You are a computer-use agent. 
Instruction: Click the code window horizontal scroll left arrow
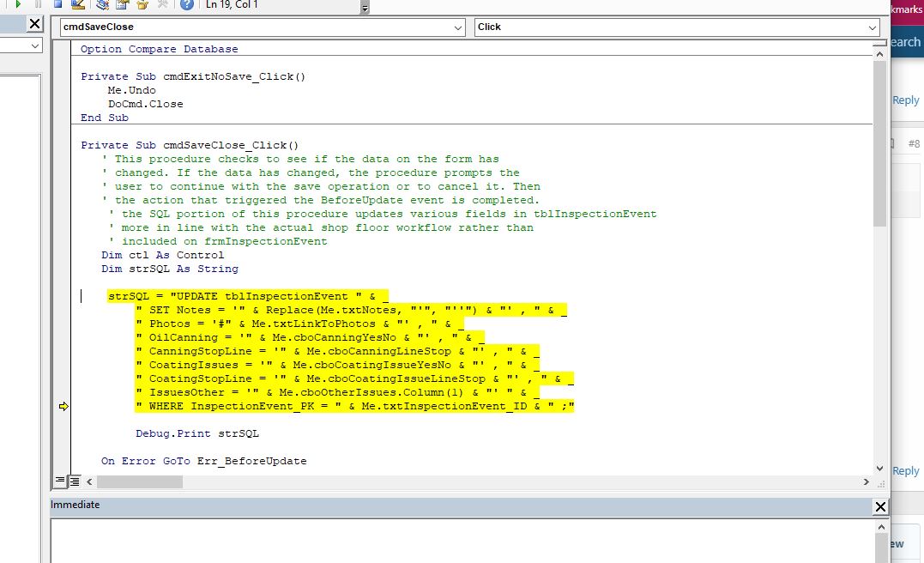tap(89, 481)
